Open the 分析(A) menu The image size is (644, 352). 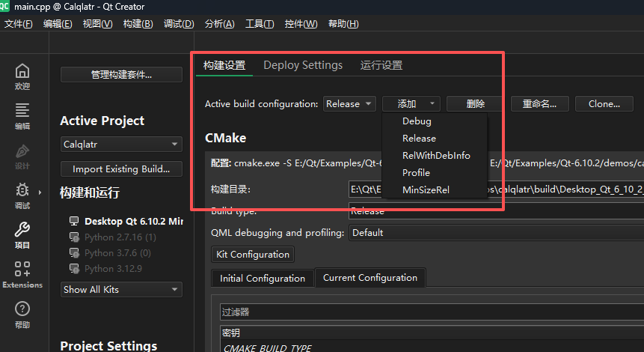pos(220,24)
